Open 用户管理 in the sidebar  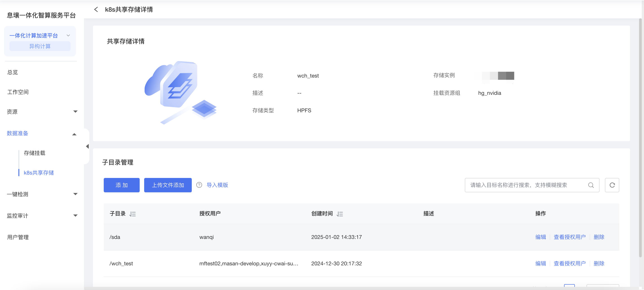18,237
